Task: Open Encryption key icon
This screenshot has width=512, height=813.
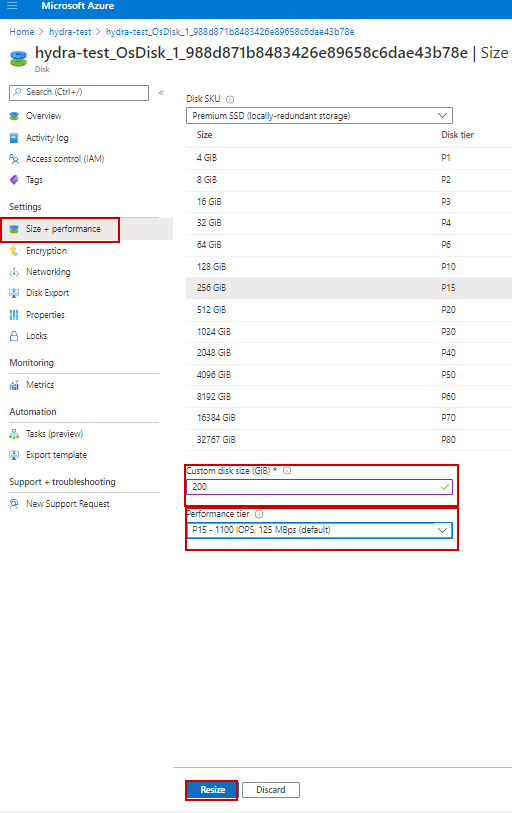Action: pyautogui.click(x=14, y=251)
